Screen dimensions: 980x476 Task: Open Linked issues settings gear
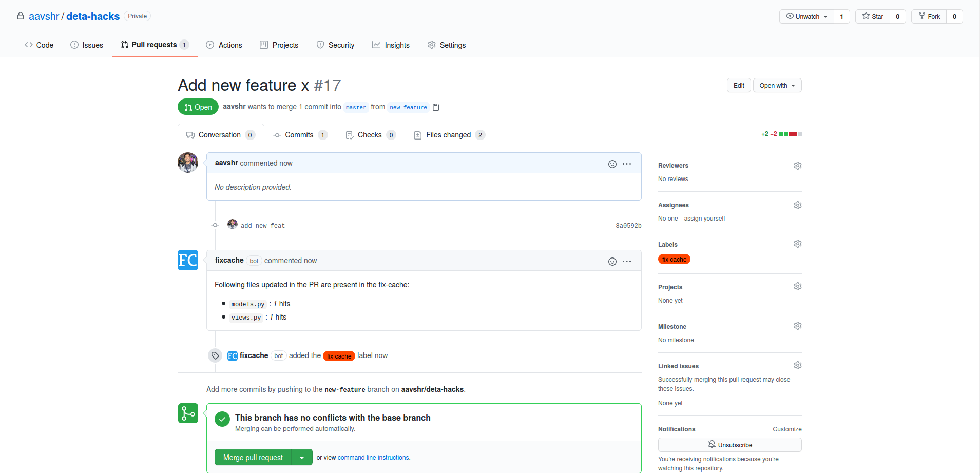point(797,365)
